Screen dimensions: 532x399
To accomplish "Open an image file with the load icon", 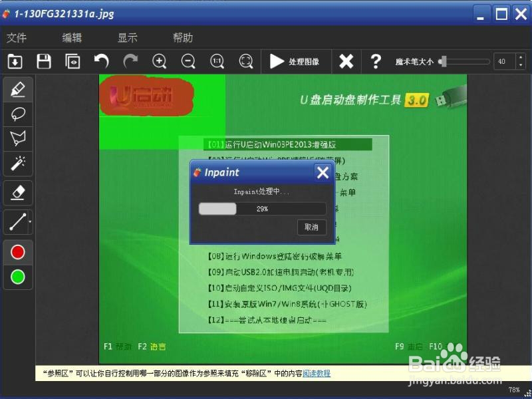I will click(15, 61).
